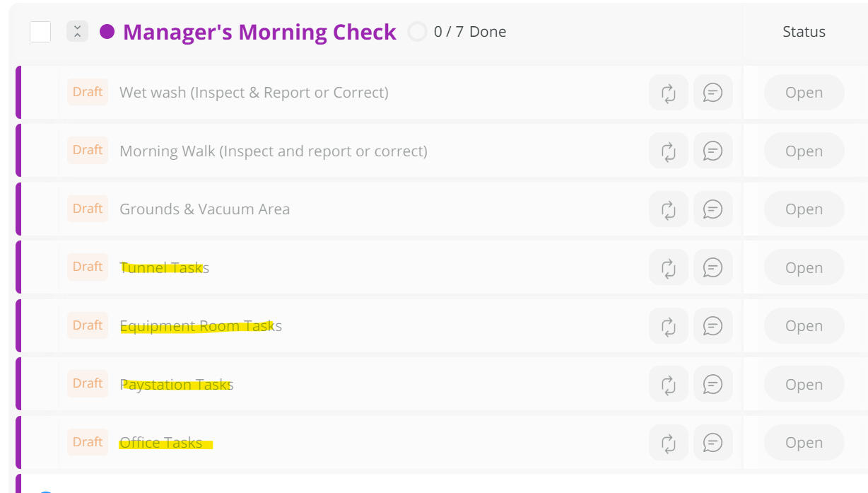The width and height of the screenshot is (868, 493).
Task: Click the Status column header
Action: (804, 32)
